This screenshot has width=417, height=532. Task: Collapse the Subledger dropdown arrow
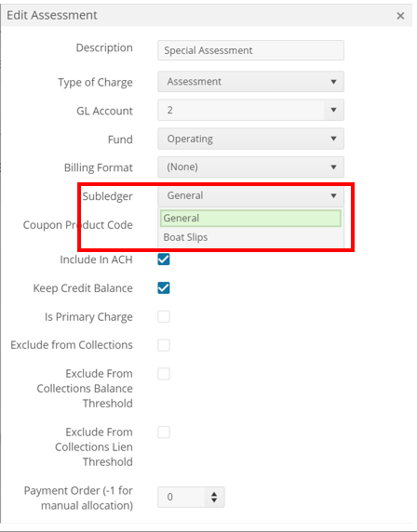[x=333, y=195]
